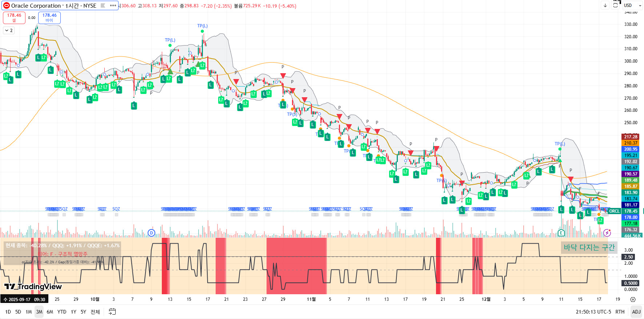This screenshot has height=319, width=644.
Task: Click the ORCL price axis label
Action: (615, 211)
